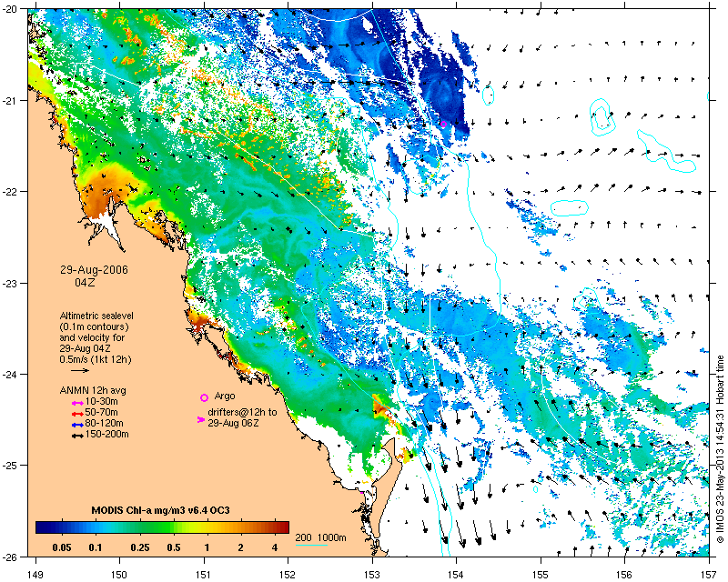Screen dimensions: 728x582
Task: Click the 'drifters@12h to' legend text
Action: pos(242,412)
